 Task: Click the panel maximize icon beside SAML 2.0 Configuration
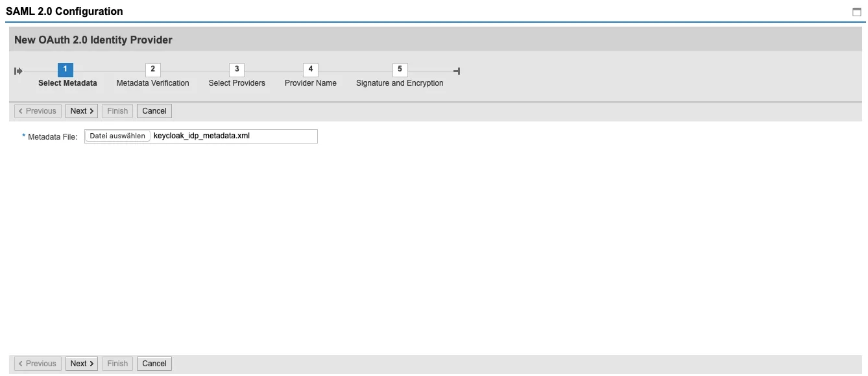click(x=856, y=12)
